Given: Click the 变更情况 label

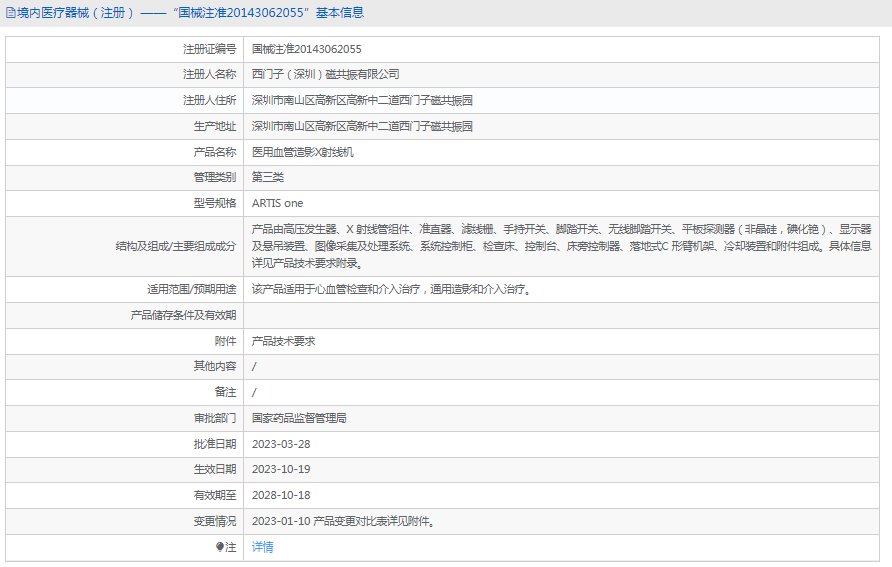Looking at the screenshot, I should coord(214,521).
